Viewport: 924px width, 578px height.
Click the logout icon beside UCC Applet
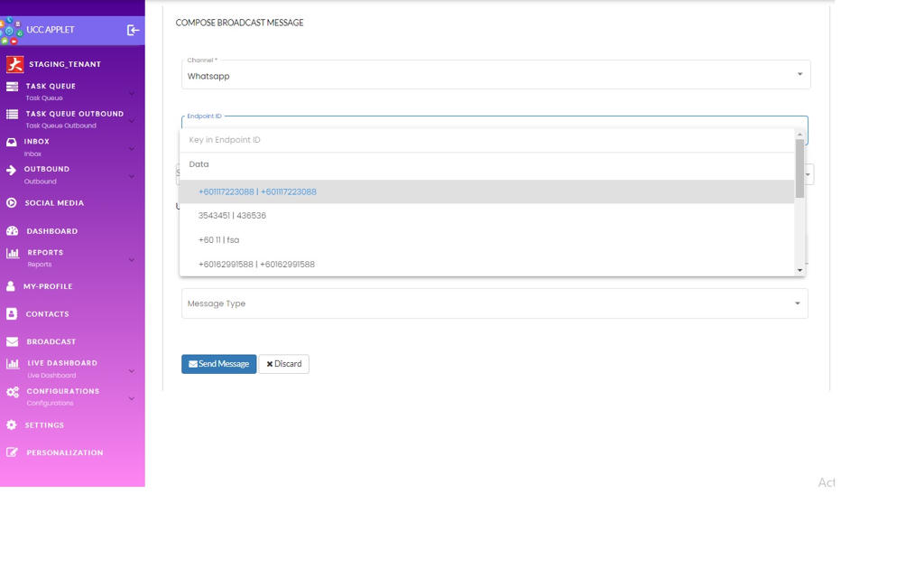133,31
